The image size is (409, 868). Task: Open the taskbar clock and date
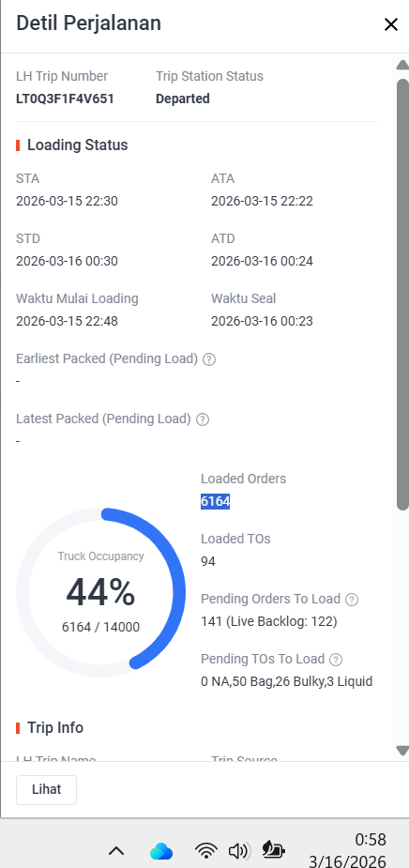[x=348, y=850]
